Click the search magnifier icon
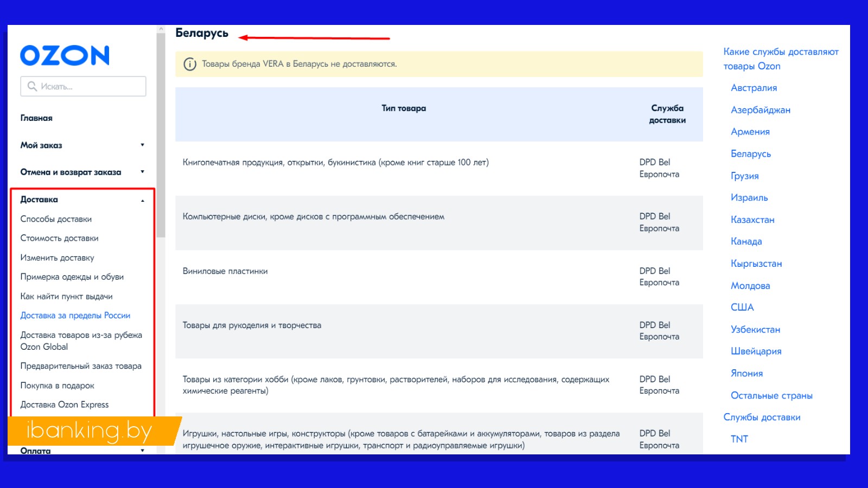Viewport: 868px width, 488px height. point(32,86)
